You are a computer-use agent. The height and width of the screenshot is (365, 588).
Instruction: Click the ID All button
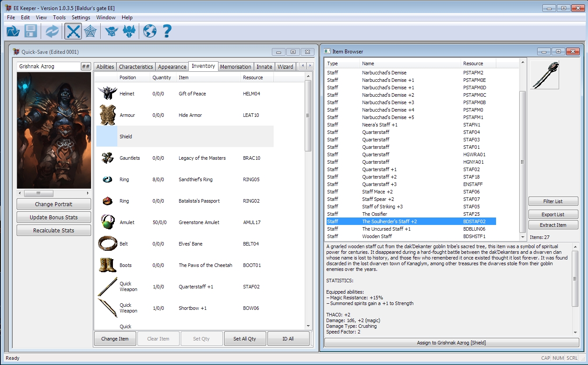pos(288,339)
